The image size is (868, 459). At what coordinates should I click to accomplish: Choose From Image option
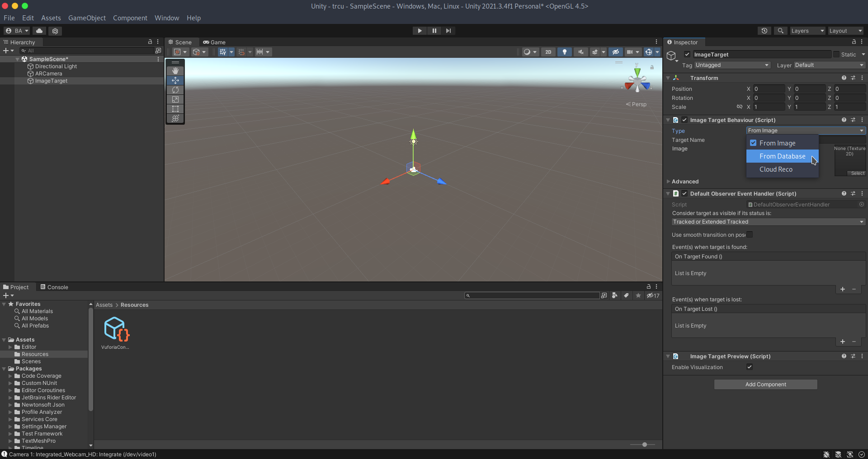coord(783,143)
